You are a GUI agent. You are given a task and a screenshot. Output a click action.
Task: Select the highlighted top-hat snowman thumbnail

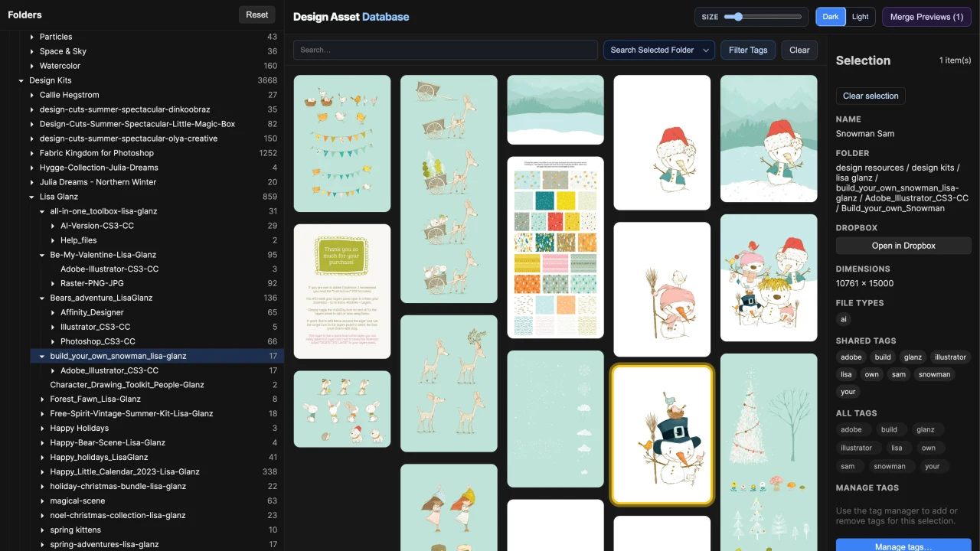[x=662, y=434]
